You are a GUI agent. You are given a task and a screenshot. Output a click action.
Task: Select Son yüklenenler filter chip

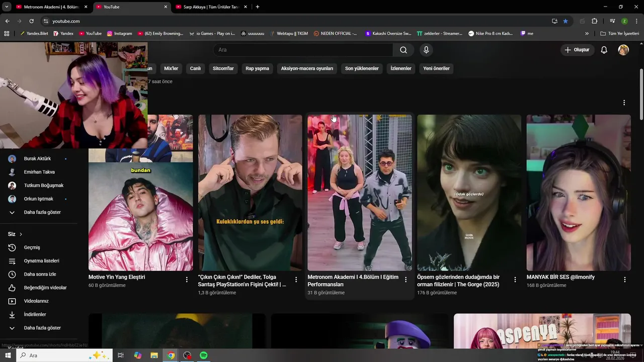click(x=362, y=68)
